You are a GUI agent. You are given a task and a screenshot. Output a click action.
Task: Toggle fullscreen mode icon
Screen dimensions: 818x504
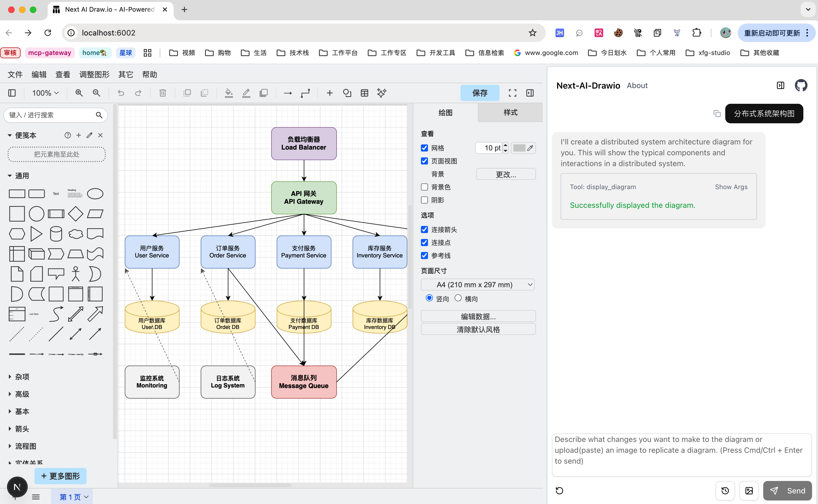pyautogui.click(x=512, y=93)
